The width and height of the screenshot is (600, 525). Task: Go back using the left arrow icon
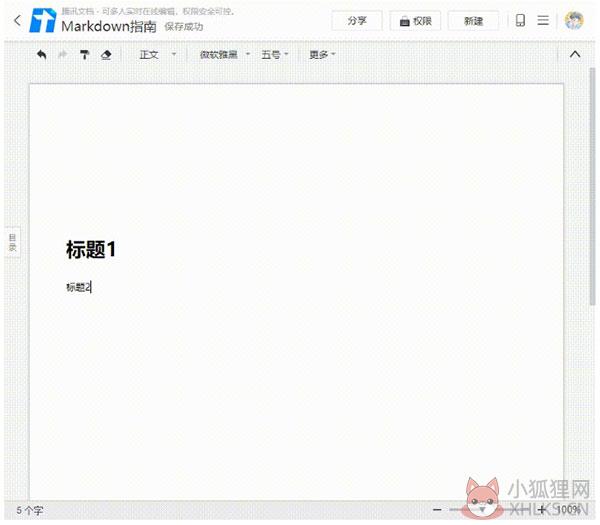pos(17,20)
